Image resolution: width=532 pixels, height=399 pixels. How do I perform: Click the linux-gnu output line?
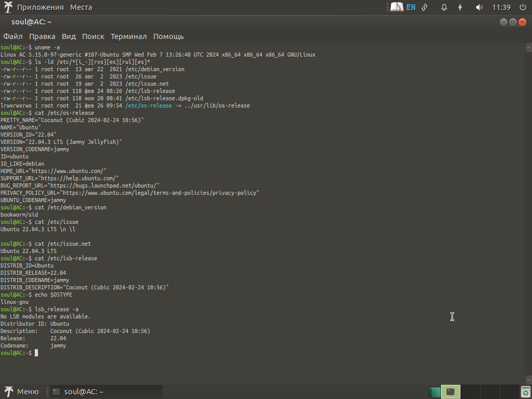[x=14, y=302]
